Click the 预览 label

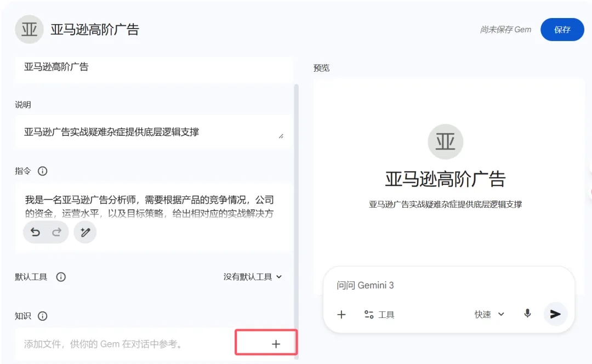(321, 68)
